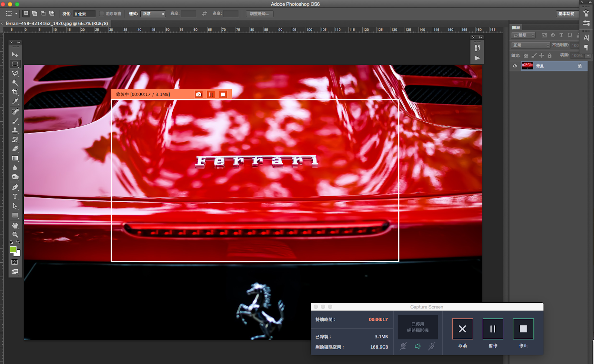Select the Eyedropper tool
Image resolution: width=594 pixels, height=364 pixels.
point(15,101)
